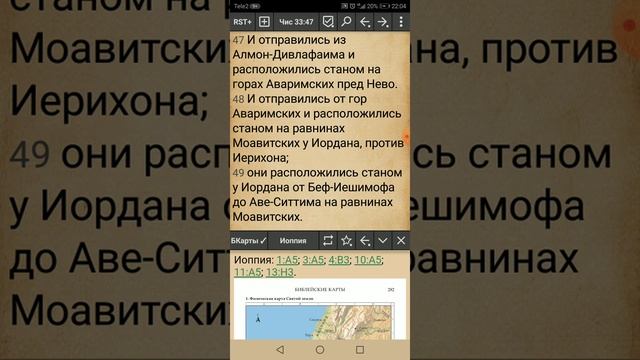
Task: Open the RST+ translation module selector
Action: tap(242, 22)
